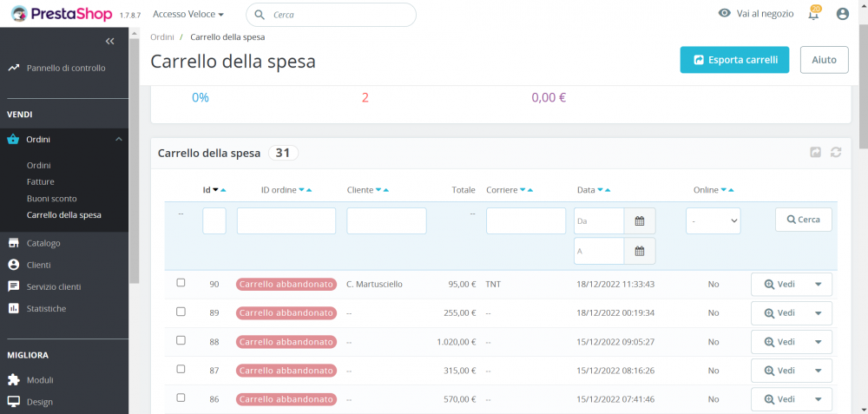Image resolution: width=868 pixels, height=414 pixels.
Task: Go to Fatture submenu item
Action: pyautogui.click(x=41, y=181)
